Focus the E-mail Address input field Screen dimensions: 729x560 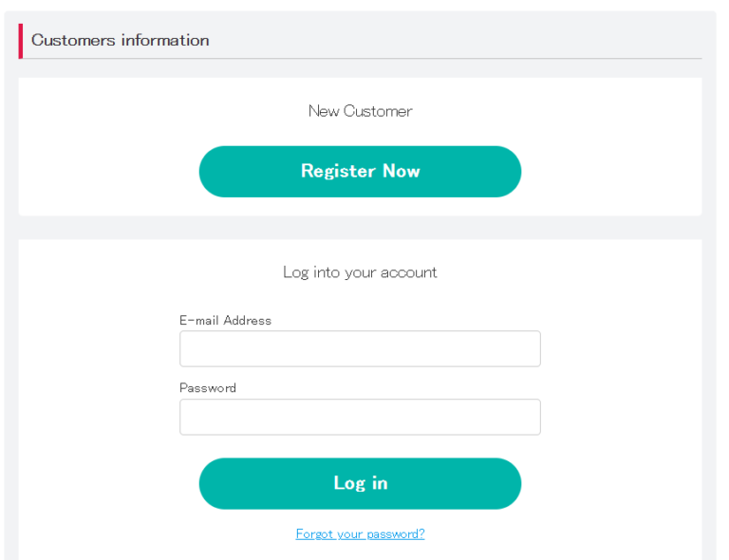coord(360,348)
